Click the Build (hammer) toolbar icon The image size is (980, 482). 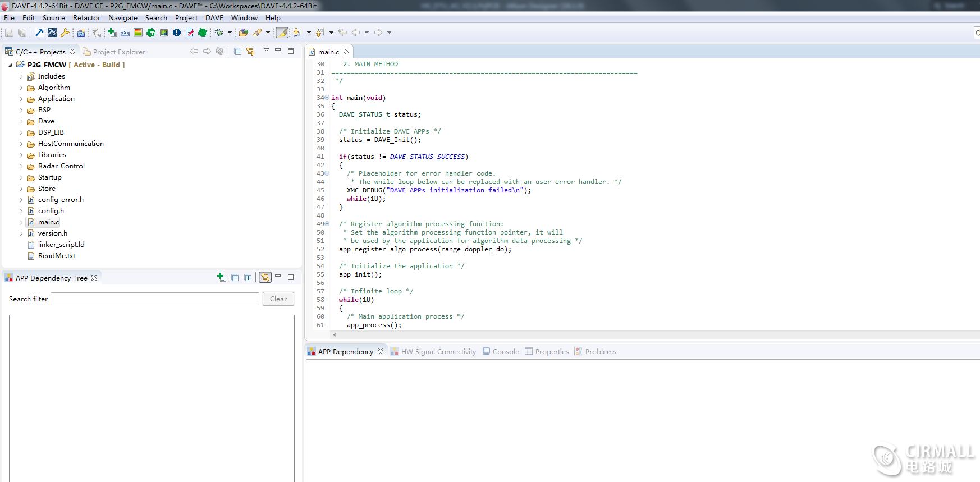point(39,33)
